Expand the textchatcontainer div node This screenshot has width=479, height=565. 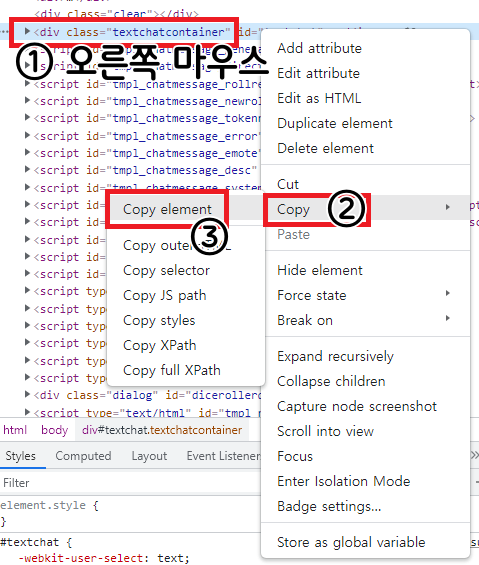coord(27,32)
